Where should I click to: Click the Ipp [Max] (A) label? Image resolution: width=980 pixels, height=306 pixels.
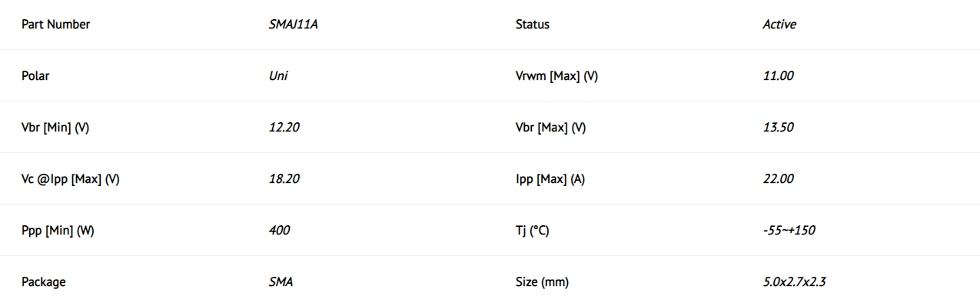click(550, 179)
